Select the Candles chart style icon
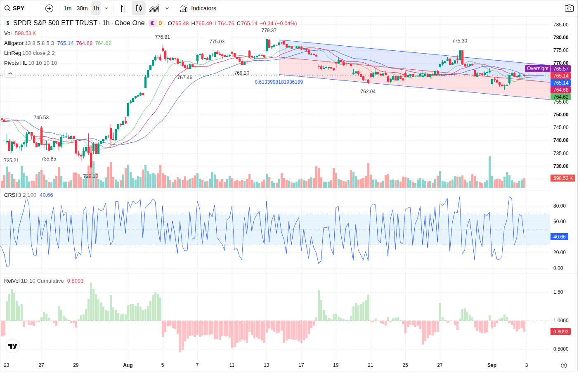 [x=139, y=8]
